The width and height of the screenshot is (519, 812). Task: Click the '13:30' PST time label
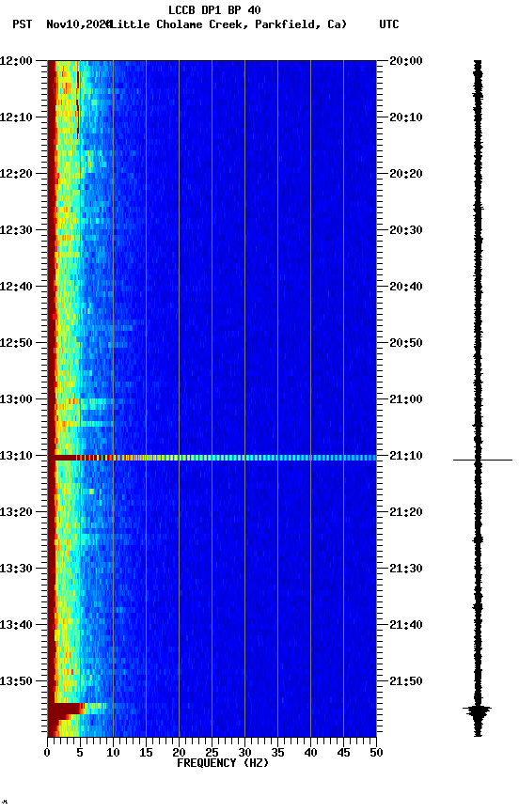(16, 570)
